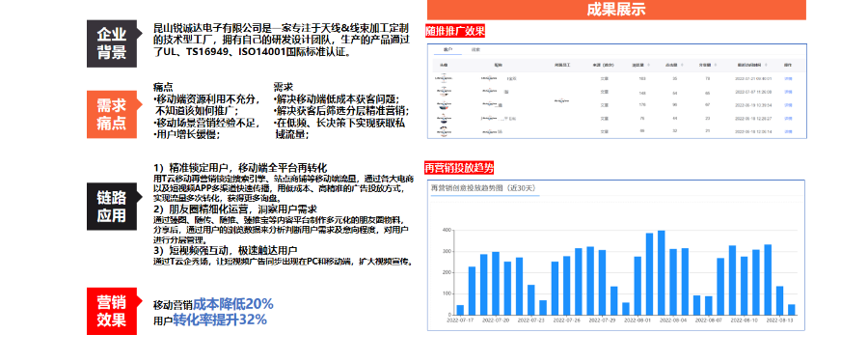Click the 头像 column header
Image resolution: width=868 pixels, height=362 pixels.
pyautogui.click(x=444, y=65)
